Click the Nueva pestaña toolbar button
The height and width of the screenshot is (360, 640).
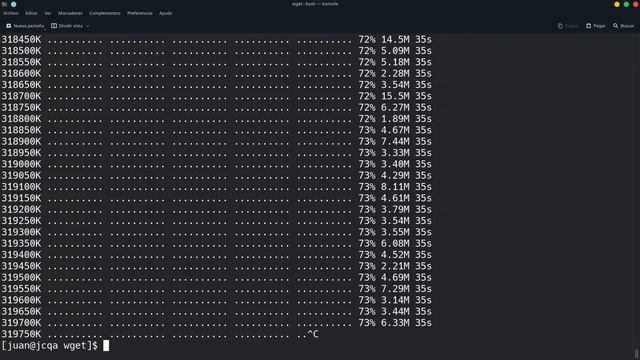tap(25, 26)
